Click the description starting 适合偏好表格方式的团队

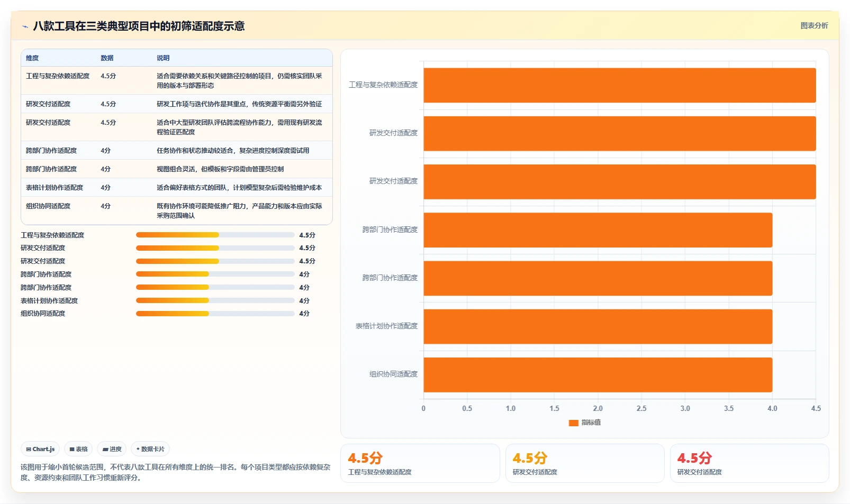tap(239, 188)
